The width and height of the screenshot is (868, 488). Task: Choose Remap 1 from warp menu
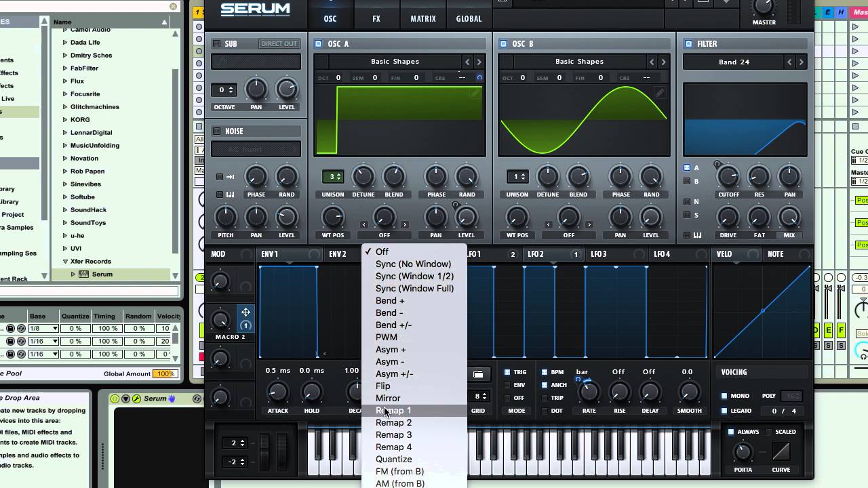pos(414,411)
